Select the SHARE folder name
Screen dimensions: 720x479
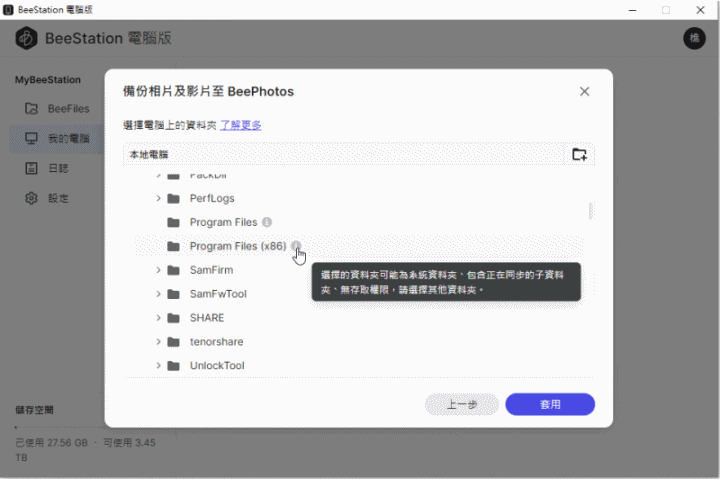click(x=207, y=318)
